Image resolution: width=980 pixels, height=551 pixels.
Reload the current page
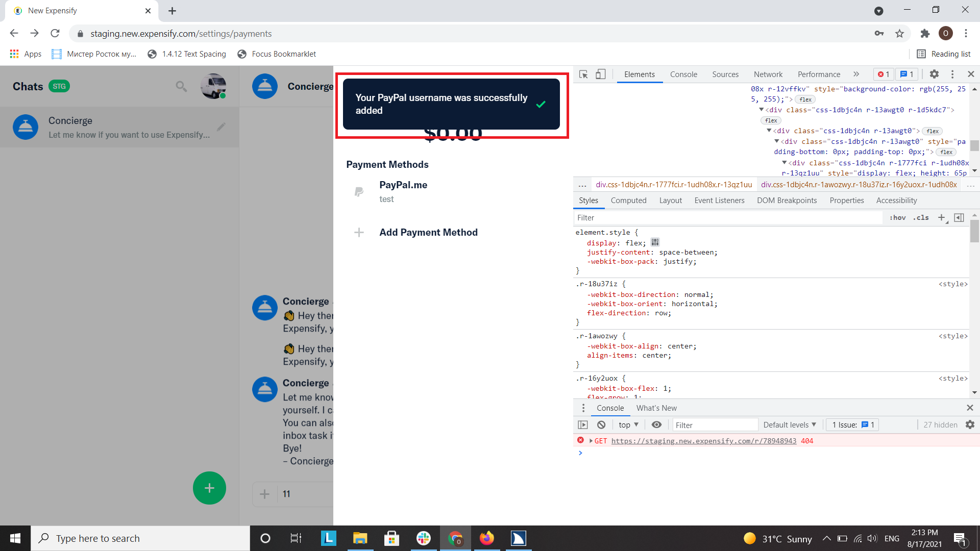[x=55, y=34]
